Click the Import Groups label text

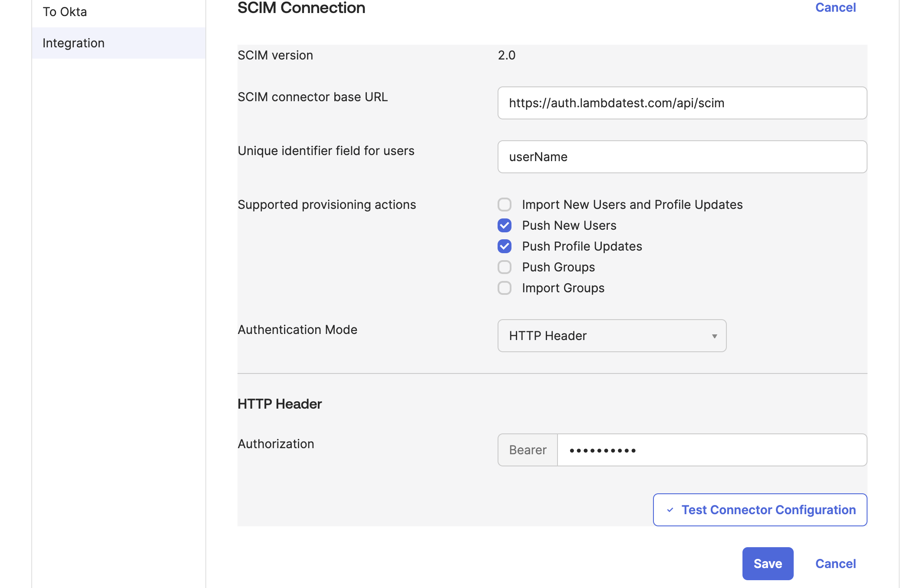pyautogui.click(x=563, y=288)
